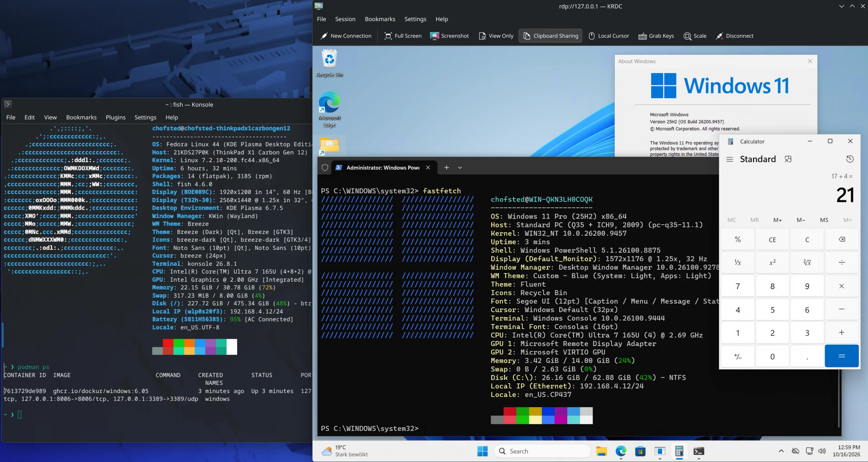The width and height of the screenshot is (868, 462).
Task: Click the Windows Start button in taskbar
Action: [x=482, y=451]
